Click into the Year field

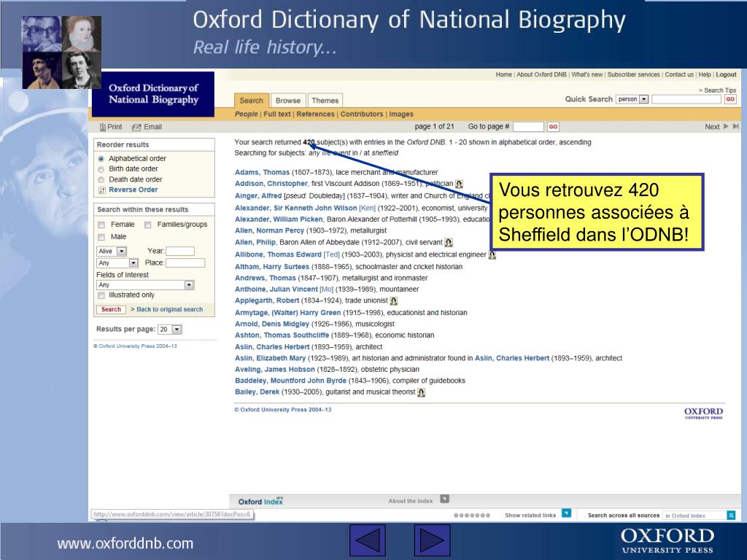[x=180, y=251]
